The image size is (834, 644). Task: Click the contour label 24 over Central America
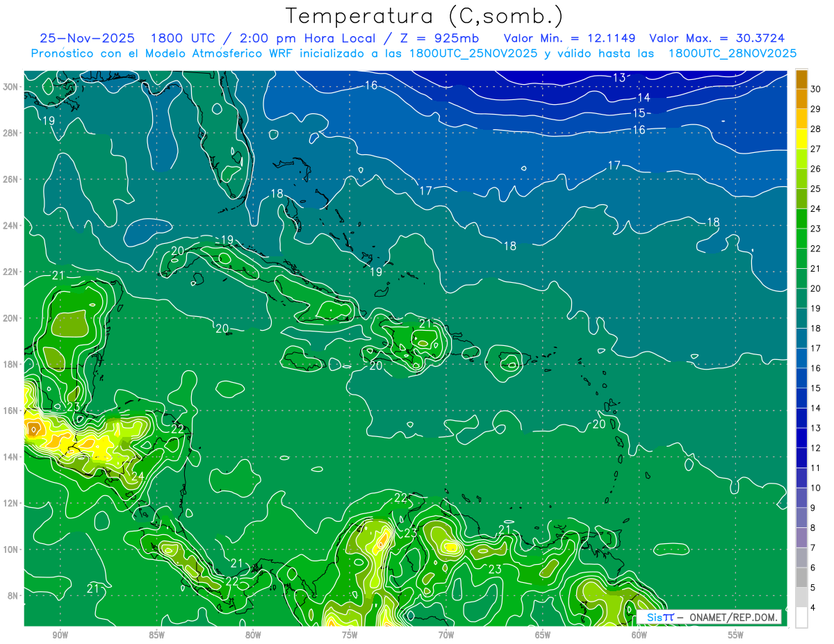coord(138,476)
